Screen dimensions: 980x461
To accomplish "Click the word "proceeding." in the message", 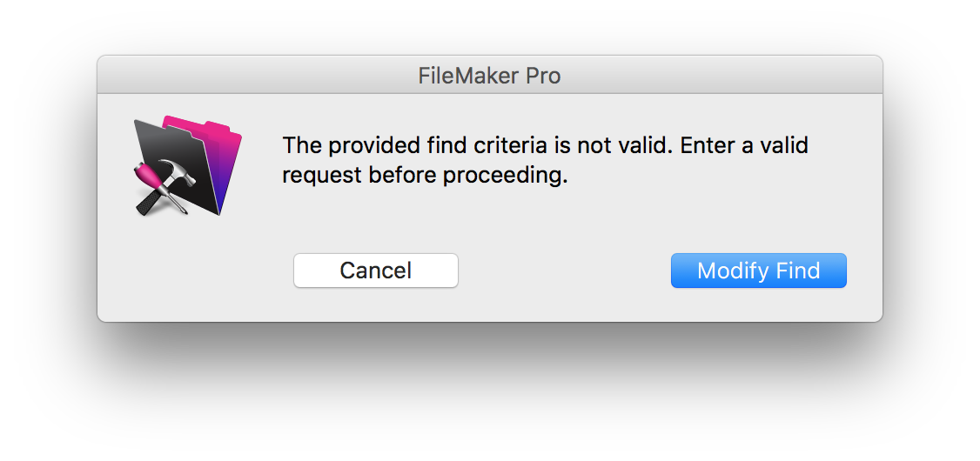I will (x=505, y=175).
